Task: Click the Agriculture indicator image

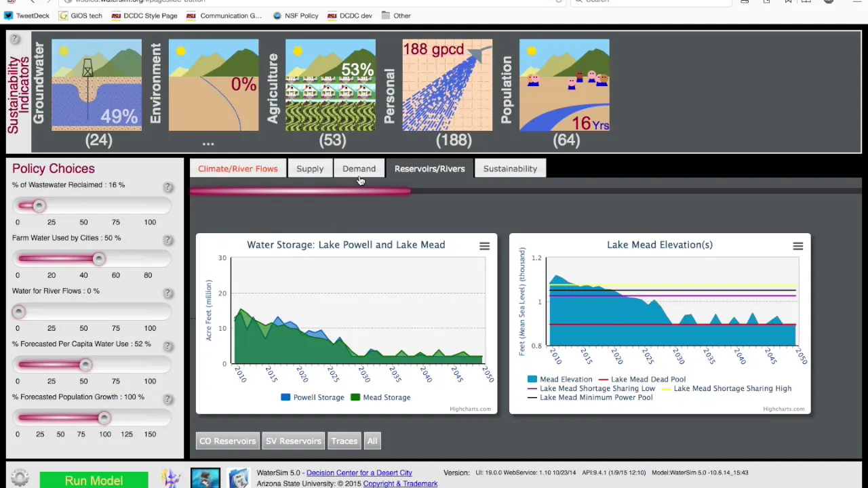Action: [x=330, y=85]
